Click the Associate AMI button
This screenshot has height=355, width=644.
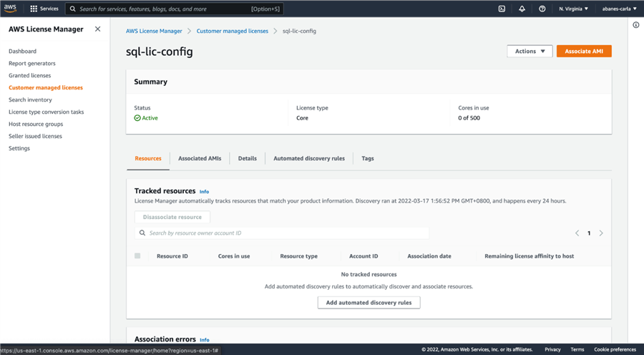point(584,52)
